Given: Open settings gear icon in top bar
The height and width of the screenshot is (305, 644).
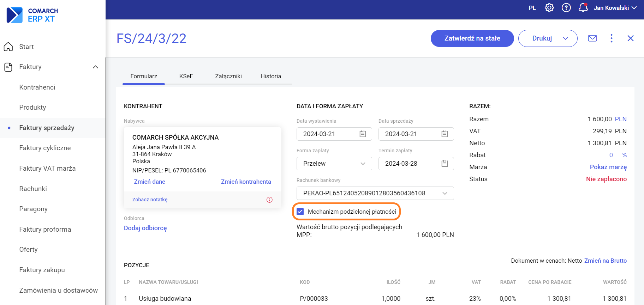Looking at the screenshot, I should 549,8.
